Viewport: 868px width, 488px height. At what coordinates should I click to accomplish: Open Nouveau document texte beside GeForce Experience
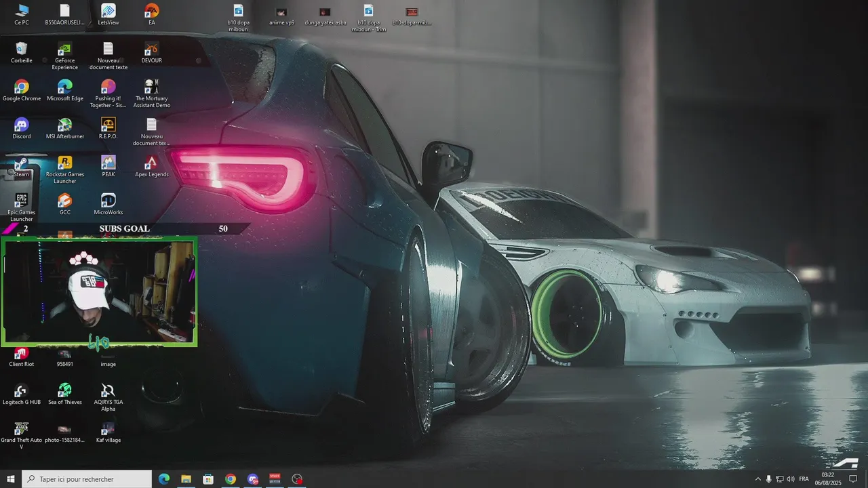108,56
